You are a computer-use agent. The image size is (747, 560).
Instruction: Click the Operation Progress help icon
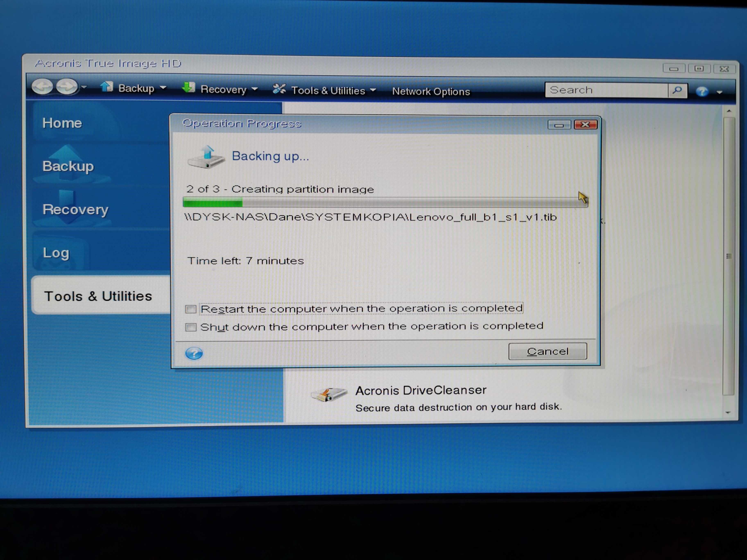coord(194,353)
